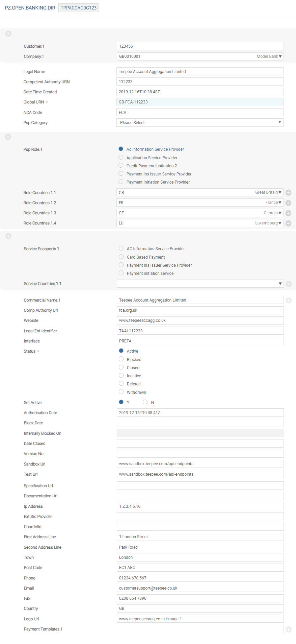Select the TPPACCAG0G123 record tab
Viewport: 296px width, 644px height.
[x=79, y=8]
